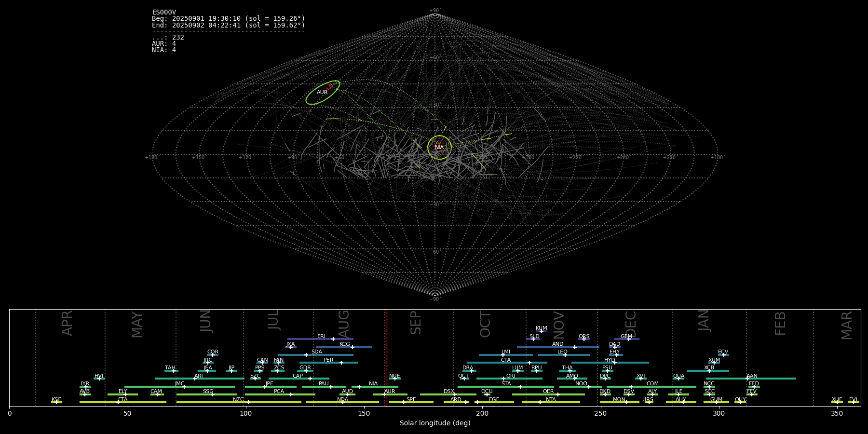Select the GEM shower bar label
Image resolution: width=868 pixels, height=434 pixels.
tap(626, 337)
